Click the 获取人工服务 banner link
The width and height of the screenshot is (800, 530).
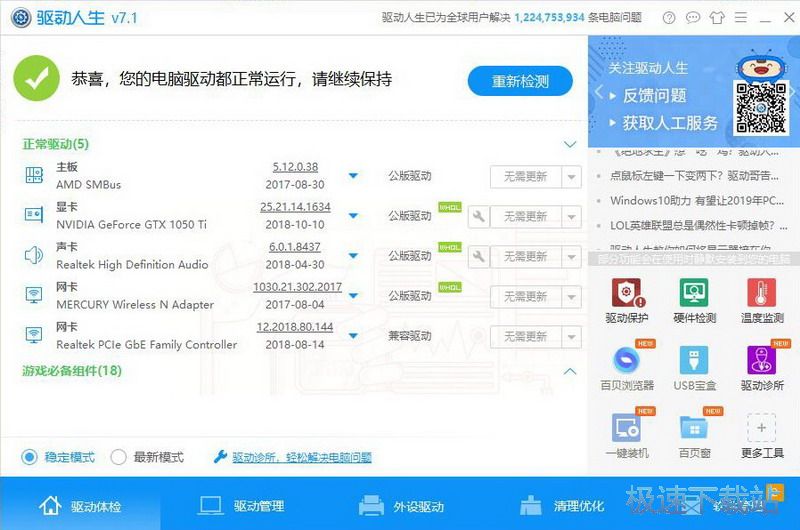point(669,122)
